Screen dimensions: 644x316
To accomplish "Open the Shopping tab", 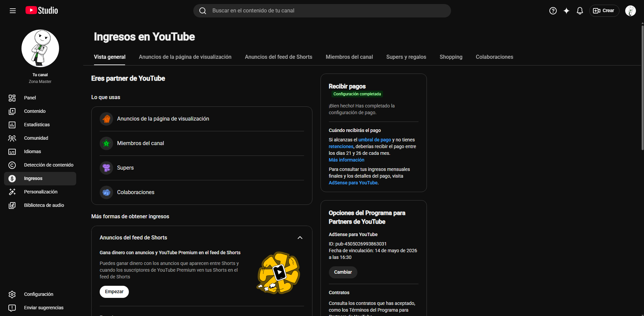I will (x=451, y=57).
